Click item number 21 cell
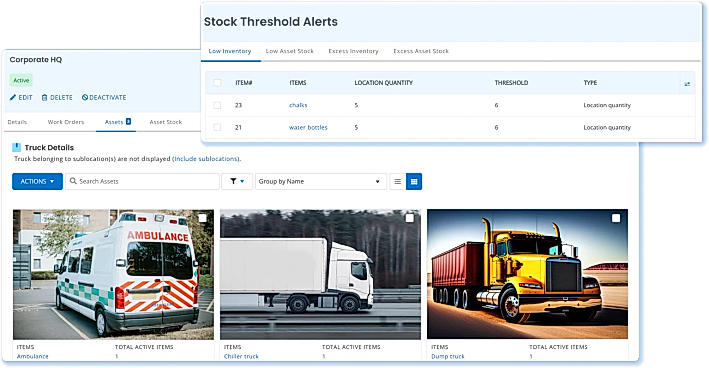709x368 pixels. (238, 127)
